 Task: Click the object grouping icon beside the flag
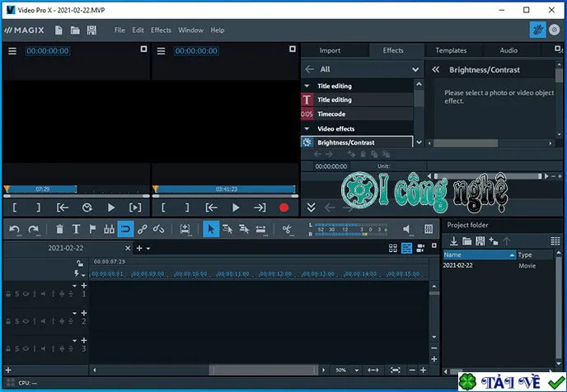pos(109,229)
